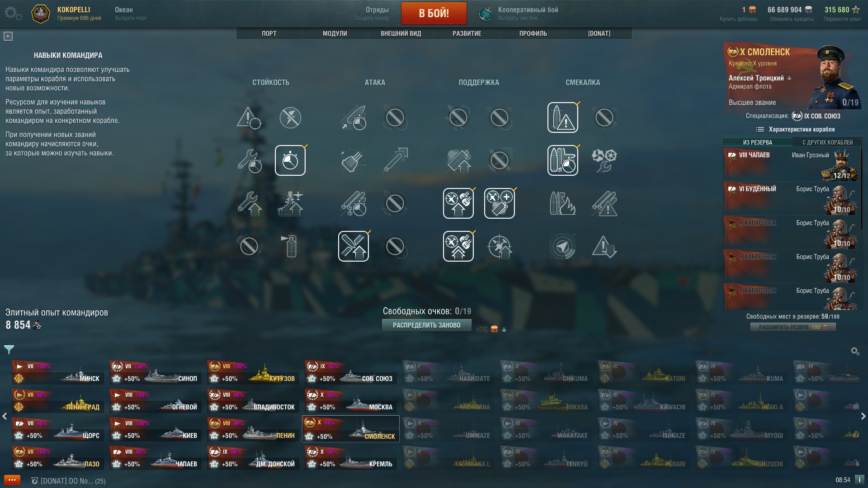This screenshot has height=488, width=868.
Task: Click the ship carousel filter funnel icon
Action: pyautogui.click(x=9, y=349)
